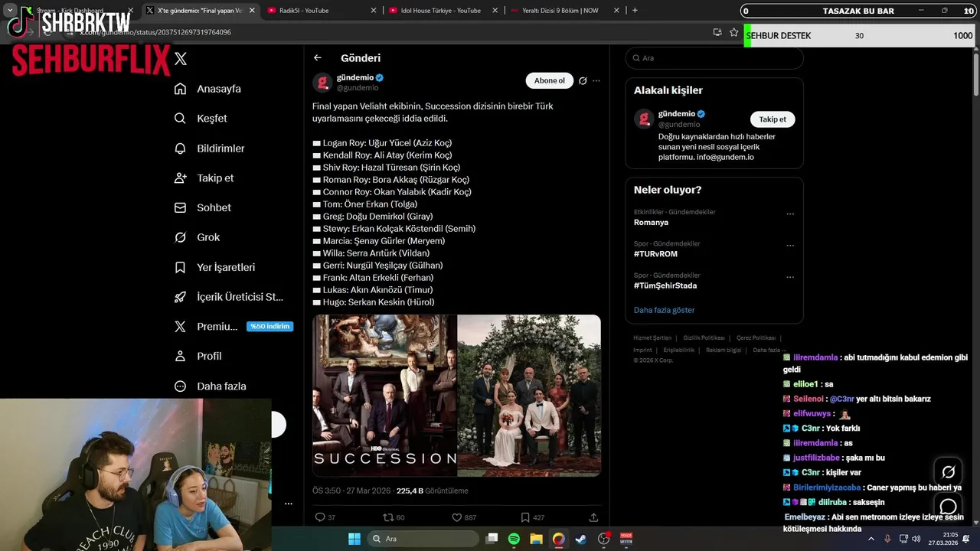
Task: Open #TümŞehirStada trending topic
Action: [665, 285]
